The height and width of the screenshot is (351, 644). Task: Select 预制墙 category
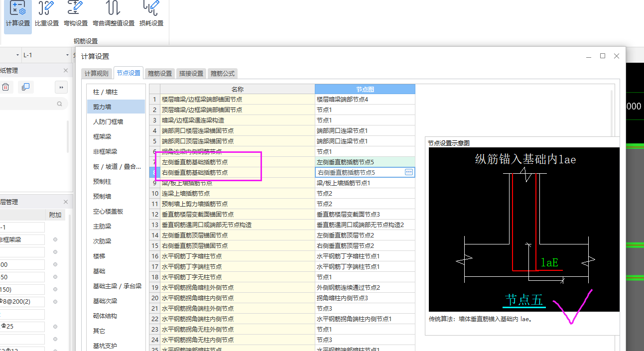click(x=116, y=196)
